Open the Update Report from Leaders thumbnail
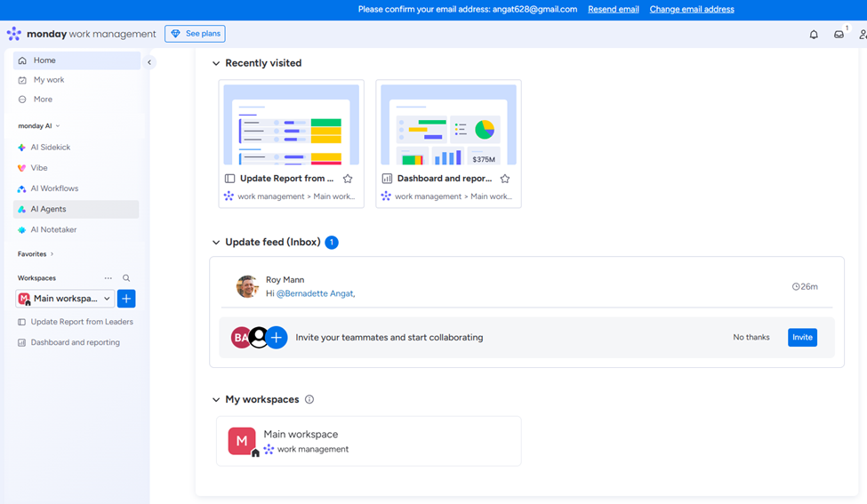This screenshot has width=867, height=504. coord(292,125)
